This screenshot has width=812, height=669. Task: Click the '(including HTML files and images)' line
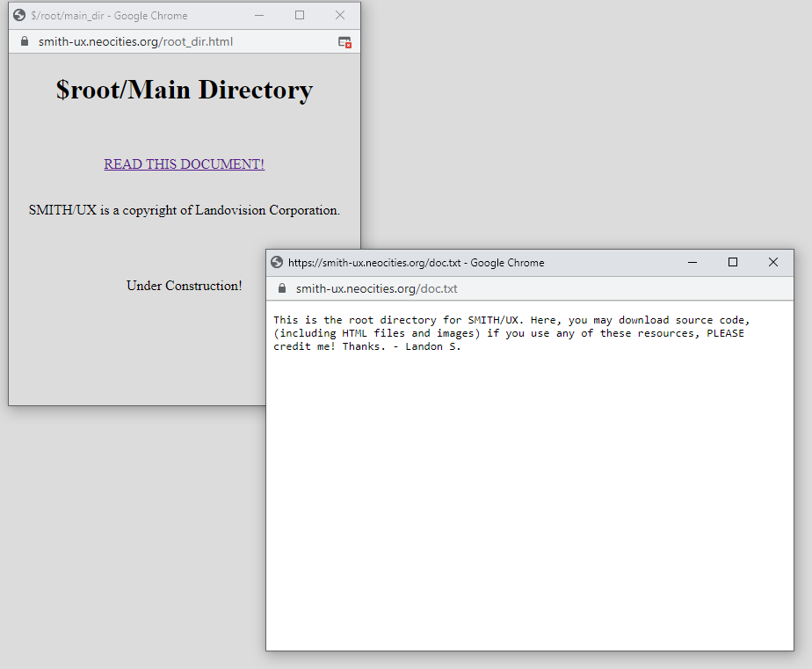pyautogui.click(x=509, y=333)
